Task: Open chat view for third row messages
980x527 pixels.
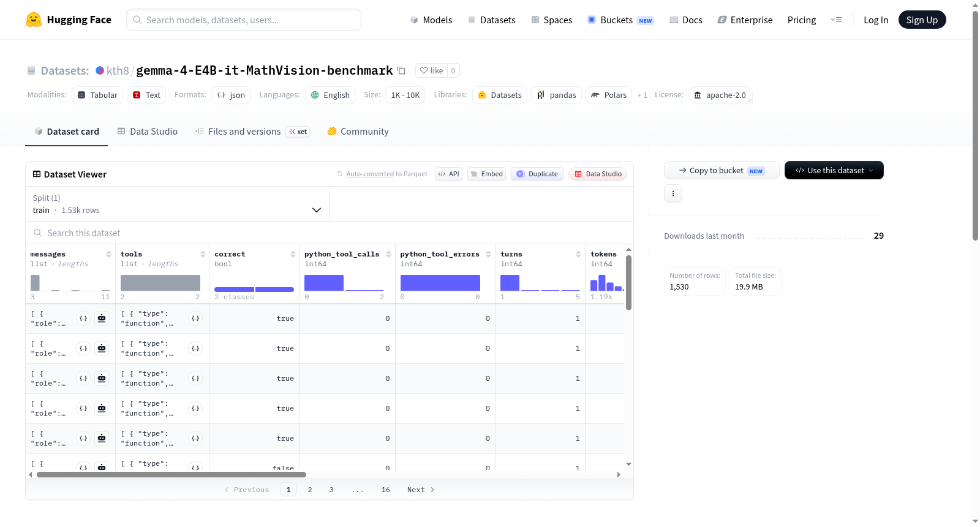Action: (102, 378)
